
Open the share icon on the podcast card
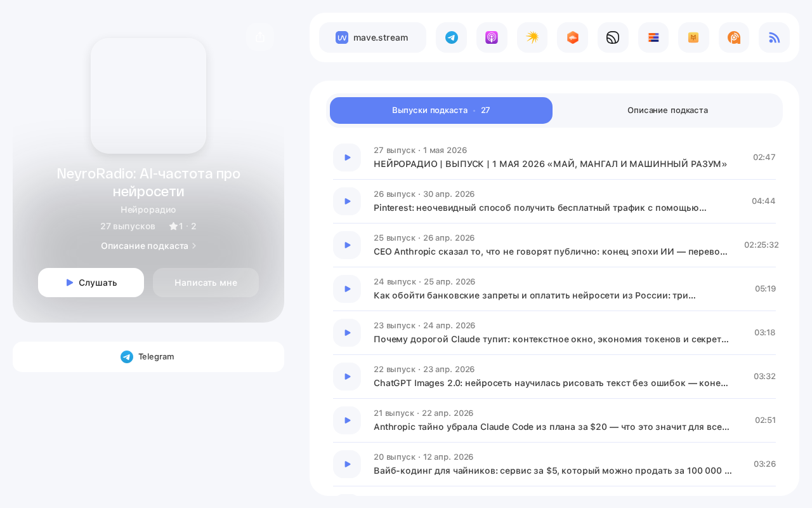pyautogui.click(x=260, y=37)
